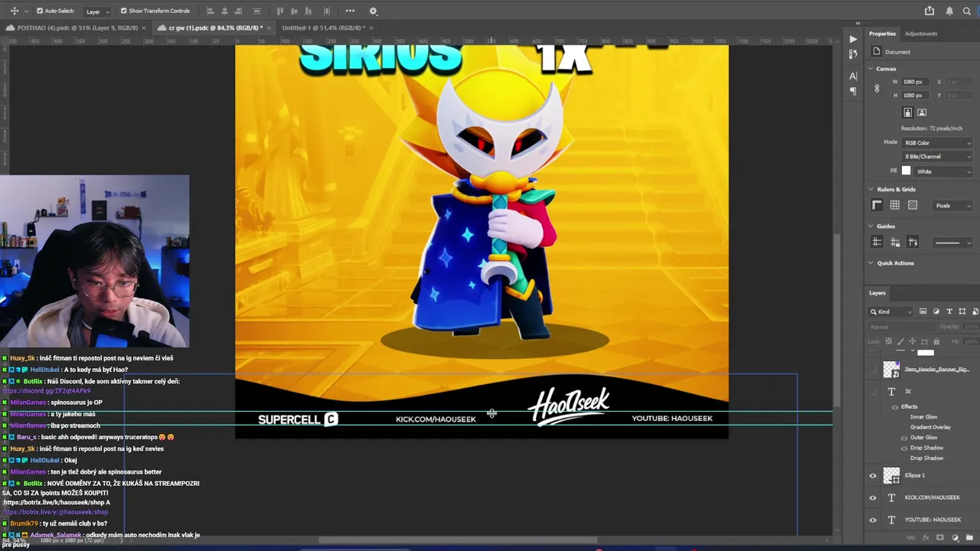This screenshot has height=551, width=980.
Task: Open the three-dots align options menu
Action: [x=350, y=11]
